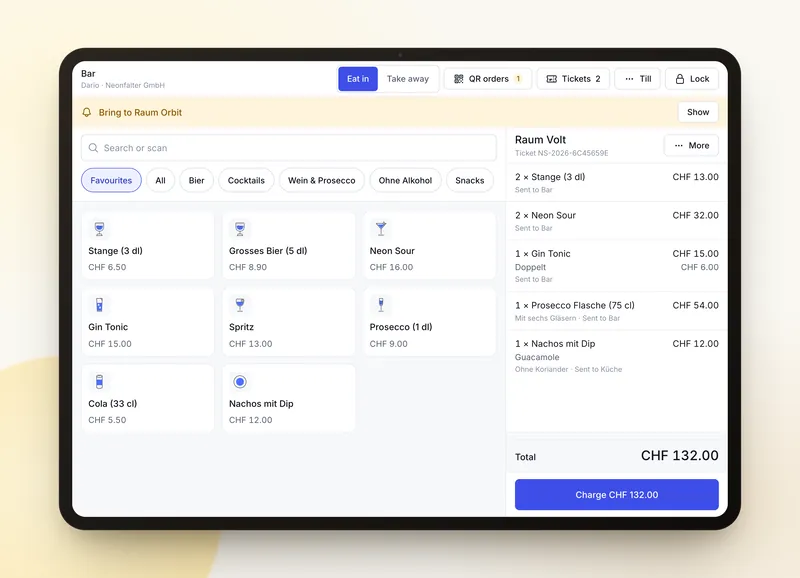
Task: Focus the Search or scan field
Action: pos(288,148)
